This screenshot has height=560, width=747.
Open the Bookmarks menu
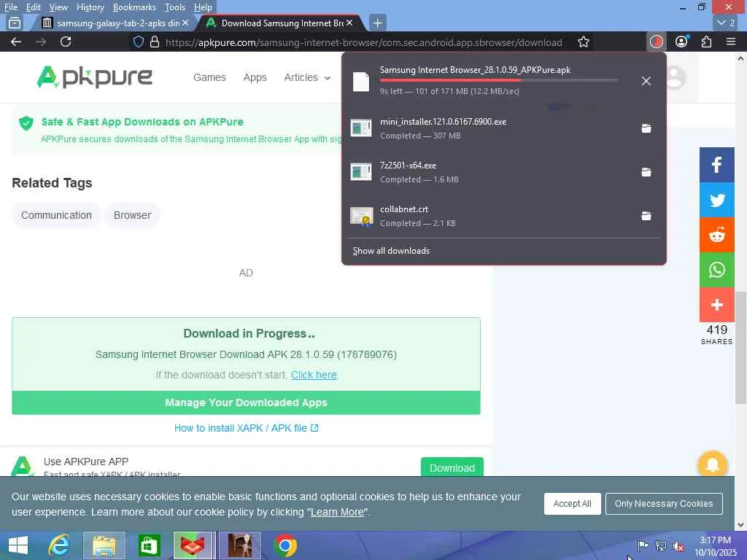134,7
